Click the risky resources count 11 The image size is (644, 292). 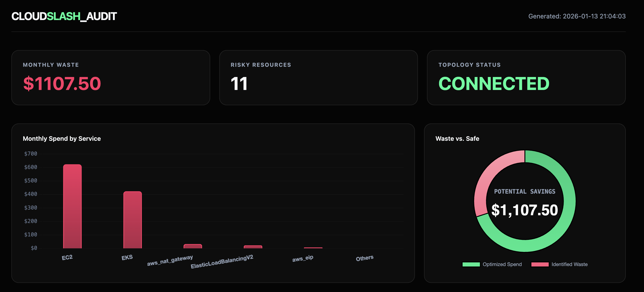pyautogui.click(x=239, y=85)
